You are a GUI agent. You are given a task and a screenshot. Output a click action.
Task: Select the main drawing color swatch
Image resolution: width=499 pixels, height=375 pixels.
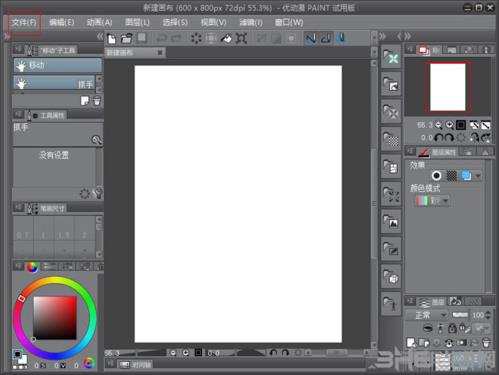tap(18, 354)
